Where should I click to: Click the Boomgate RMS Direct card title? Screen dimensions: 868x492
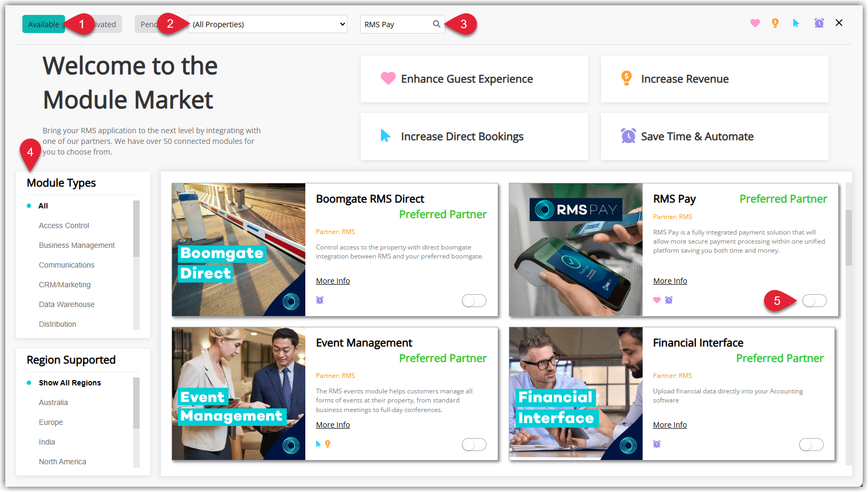[370, 199]
